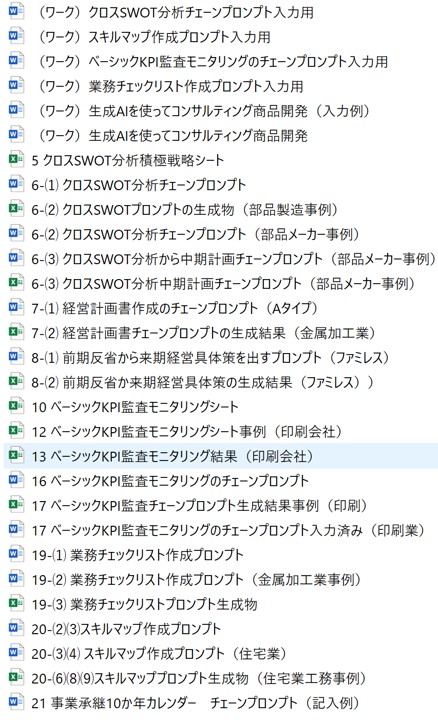This screenshot has width=438, height=720.
Task: Select file name 5 クロスSWOT分析積極戦略シート
Action: (128, 160)
